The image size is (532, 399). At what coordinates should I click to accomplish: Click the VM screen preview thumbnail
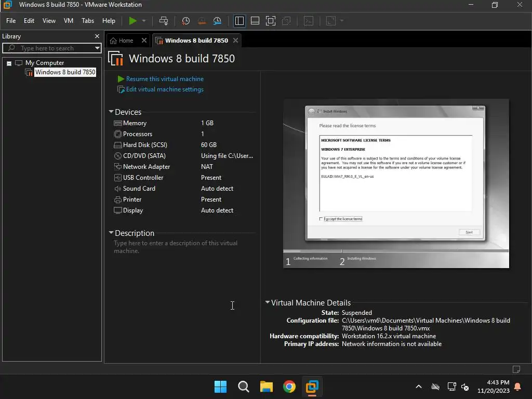coord(396,183)
